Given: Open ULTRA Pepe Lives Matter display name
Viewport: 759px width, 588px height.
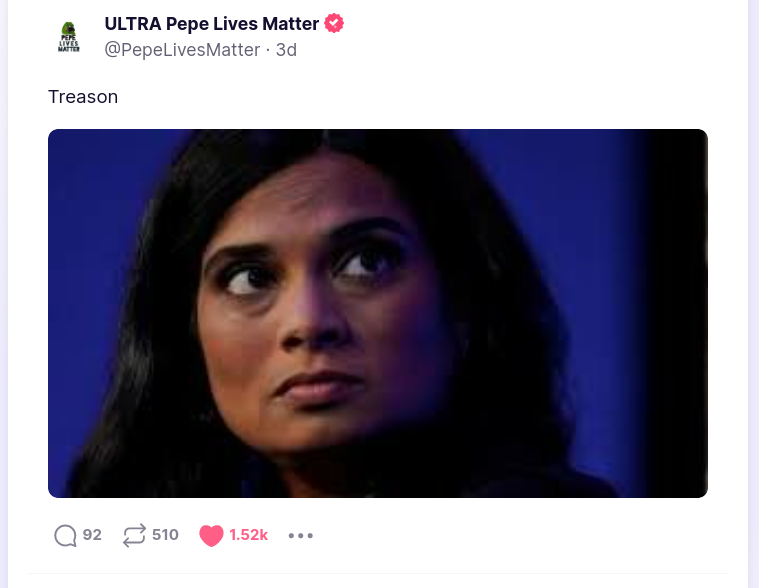Looking at the screenshot, I should point(212,24).
